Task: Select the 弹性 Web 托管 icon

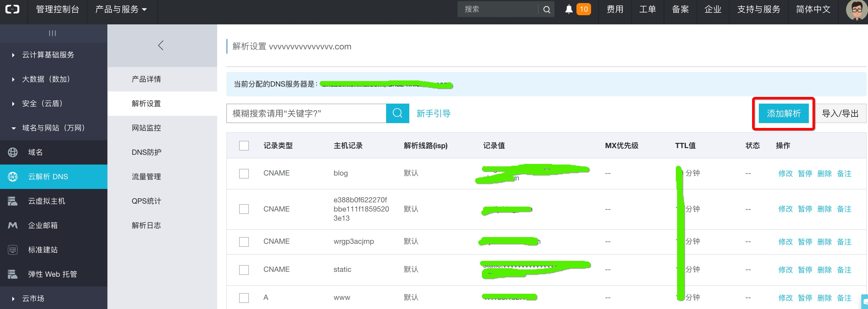Action: tap(13, 274)
